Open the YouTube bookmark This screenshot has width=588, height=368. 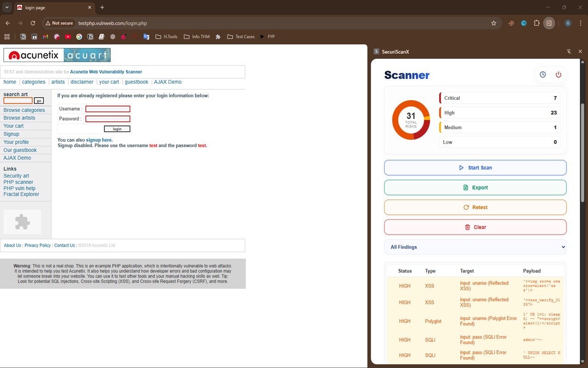click(68, 37)
